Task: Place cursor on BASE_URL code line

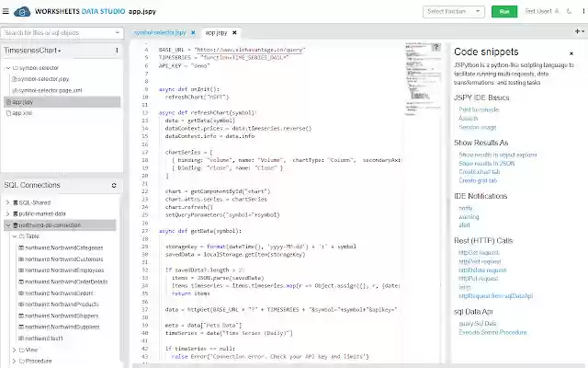Action: point(232,50)
